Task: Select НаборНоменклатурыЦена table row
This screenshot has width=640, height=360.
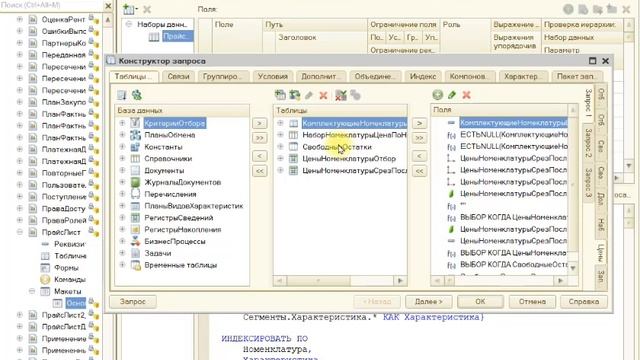Action: [354, 135]
